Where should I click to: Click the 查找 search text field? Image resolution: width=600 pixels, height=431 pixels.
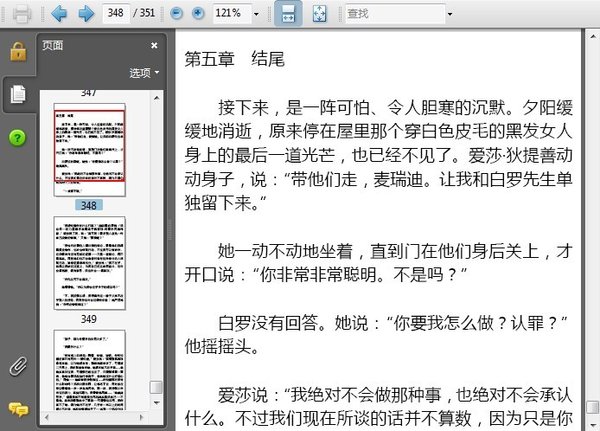pos(395,13)
